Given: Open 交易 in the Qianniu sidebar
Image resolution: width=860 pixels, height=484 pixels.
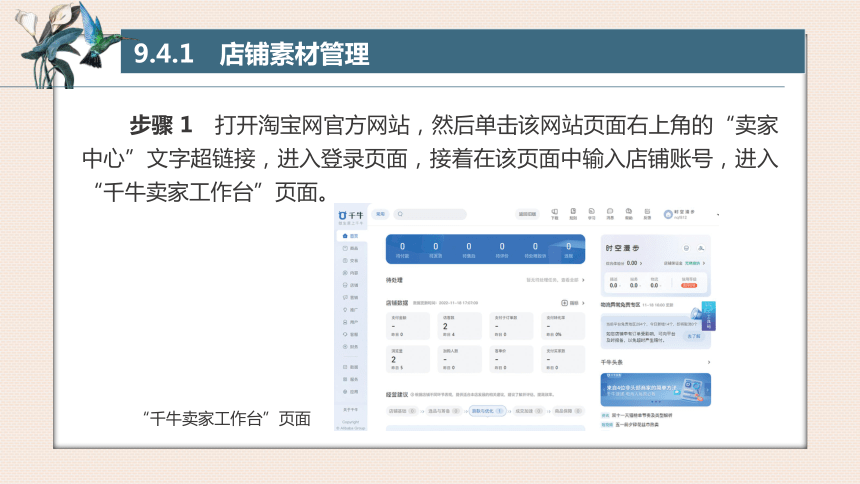Looking at the screenshot, I should point(350,261).
